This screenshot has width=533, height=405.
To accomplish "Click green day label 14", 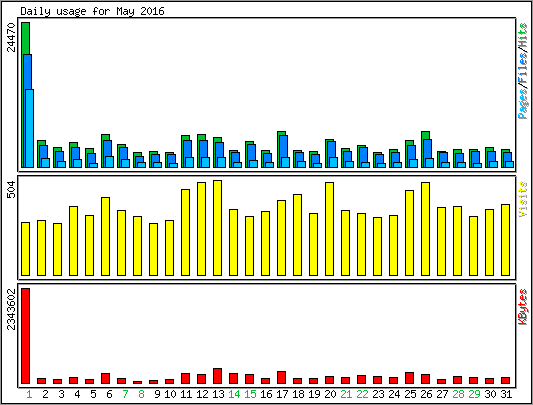I will click(234, 394).
